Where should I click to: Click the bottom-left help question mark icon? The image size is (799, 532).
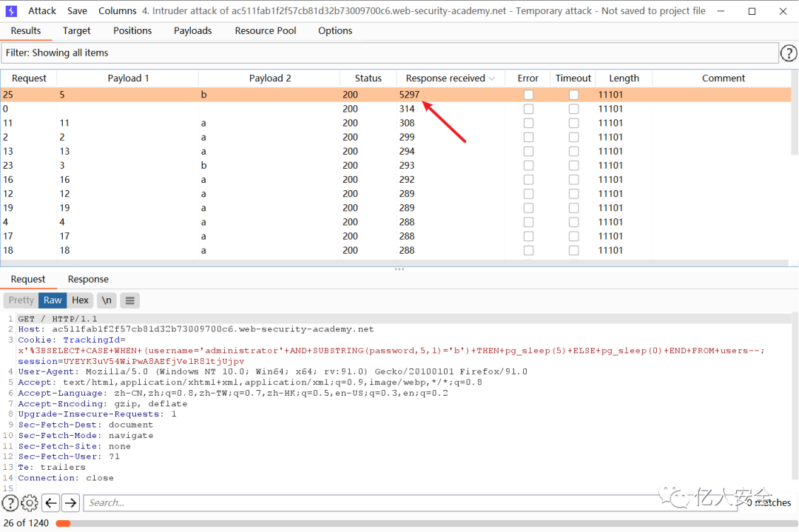10,503
